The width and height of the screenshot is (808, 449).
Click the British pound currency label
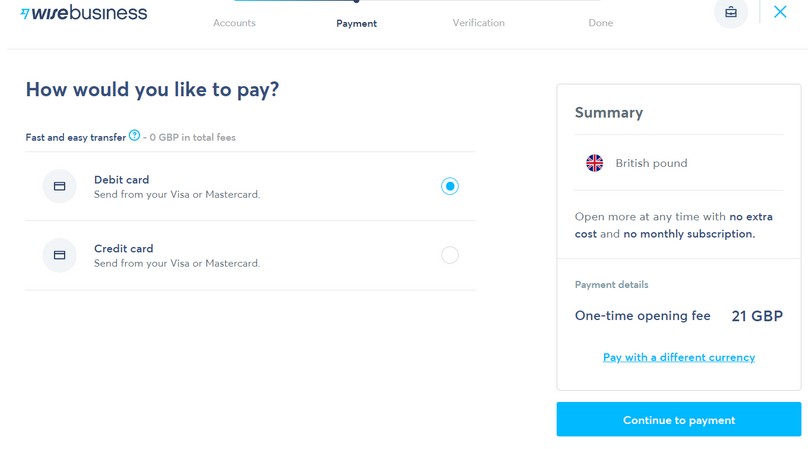(651, 163)
